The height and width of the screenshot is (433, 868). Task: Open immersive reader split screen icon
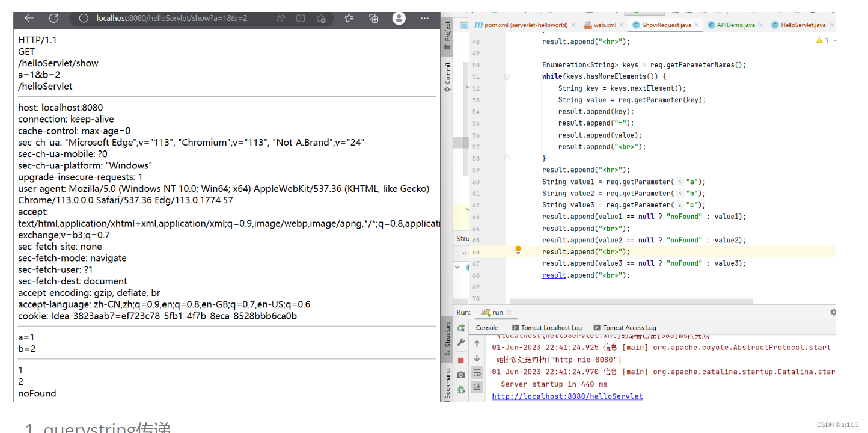click(x=301, y=19)
